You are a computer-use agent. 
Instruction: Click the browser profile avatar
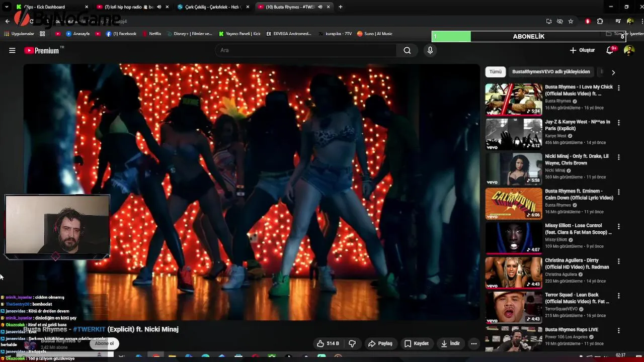point(630,21)
